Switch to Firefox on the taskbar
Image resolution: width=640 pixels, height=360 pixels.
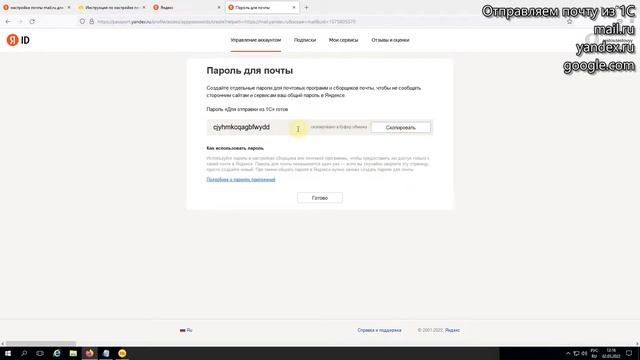pos(89,353)
